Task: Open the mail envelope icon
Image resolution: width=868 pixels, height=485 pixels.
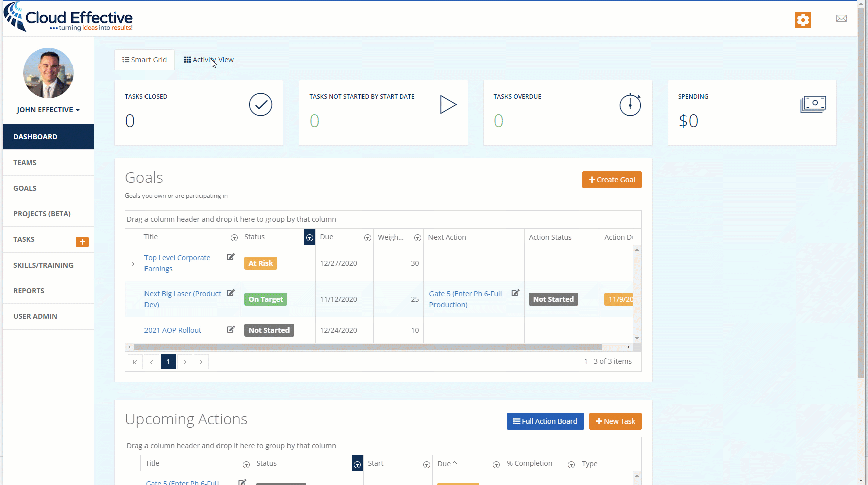Action: [x=841, y=19]
